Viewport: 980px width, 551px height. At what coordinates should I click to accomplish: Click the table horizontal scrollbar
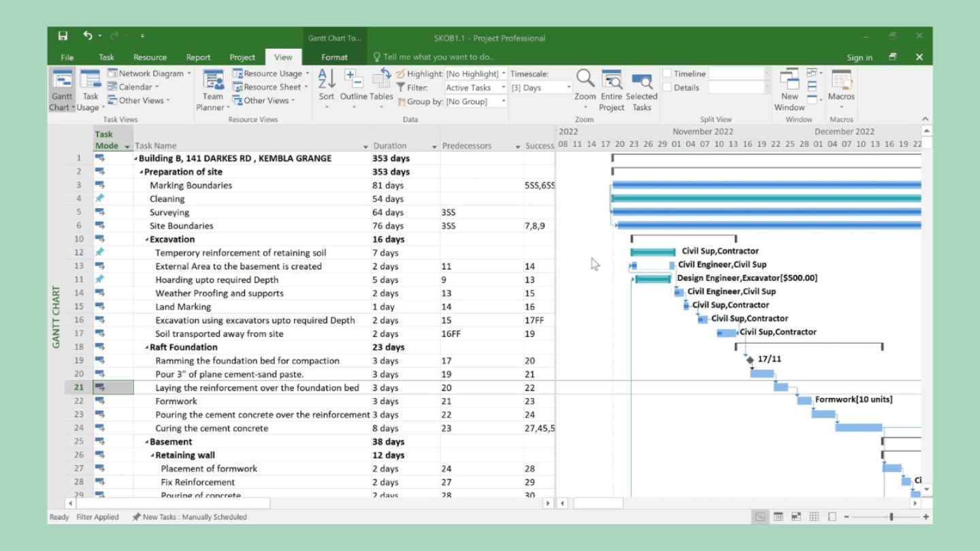coord(173,503)
